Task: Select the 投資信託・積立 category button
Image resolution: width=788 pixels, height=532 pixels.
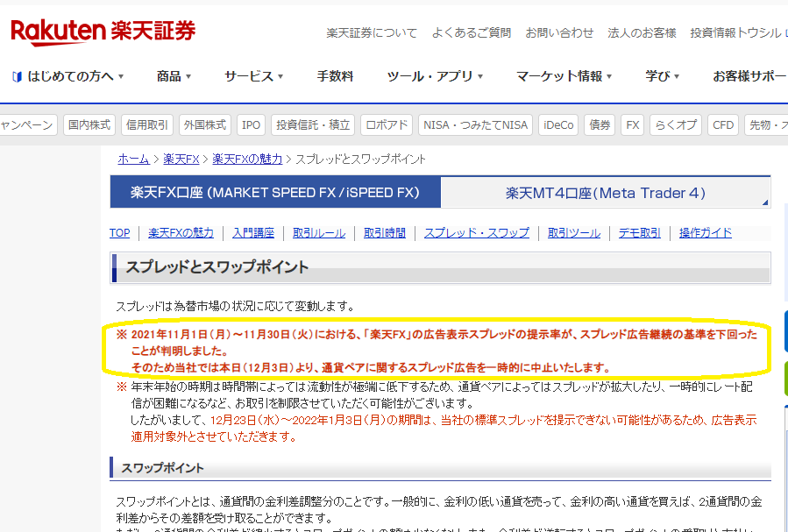Action: coord(313,125)
